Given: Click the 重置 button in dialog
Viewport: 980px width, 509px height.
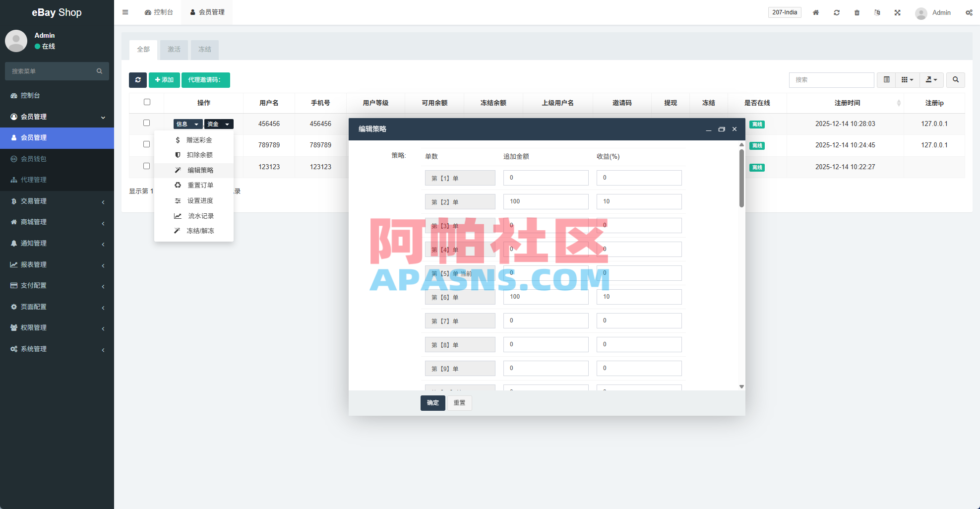Looking at the screenshot, I should (460, 403).
